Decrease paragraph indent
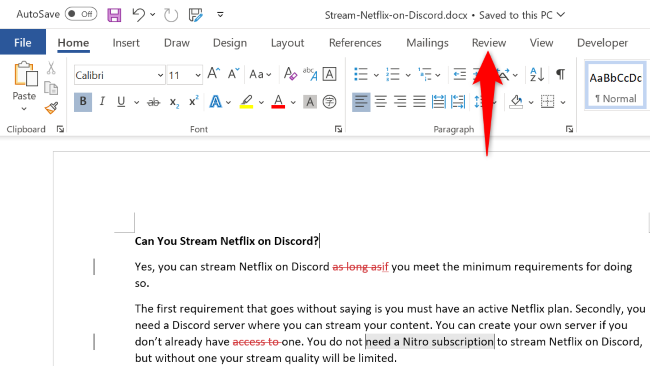The height and width of the screenshot is (366, 650). (x=460, y=74)
